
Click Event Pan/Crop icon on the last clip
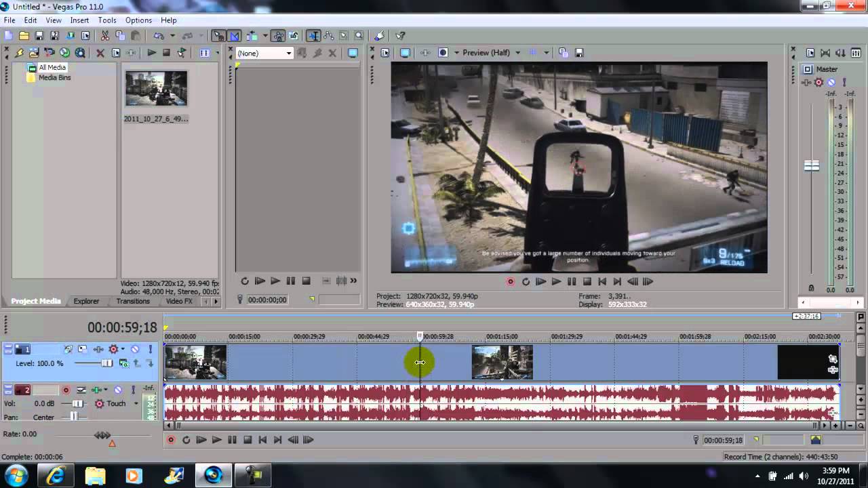pyautogui.click(x=833, y=359)
